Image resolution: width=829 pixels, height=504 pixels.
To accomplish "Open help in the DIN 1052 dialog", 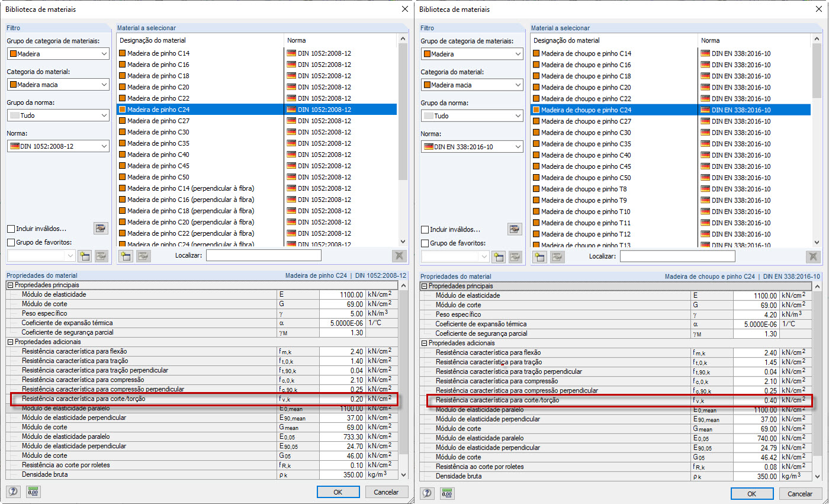I will [13, 492].
